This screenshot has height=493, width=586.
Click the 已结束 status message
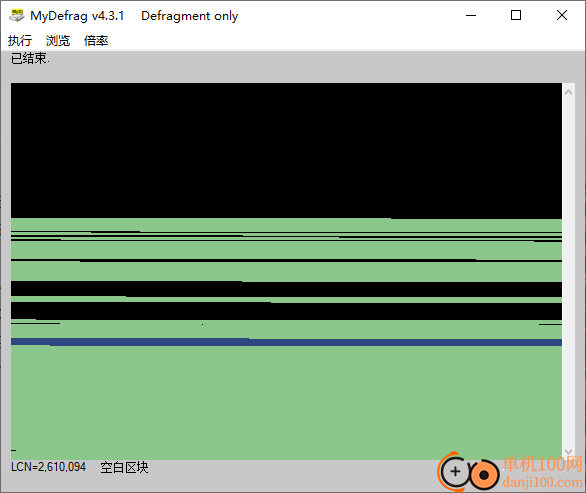pos(30,58)
